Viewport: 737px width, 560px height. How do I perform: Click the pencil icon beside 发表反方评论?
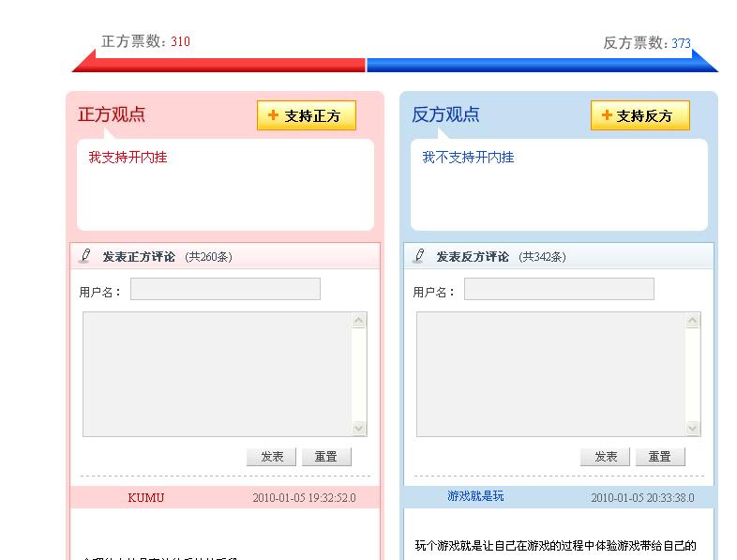pos(419,256)
